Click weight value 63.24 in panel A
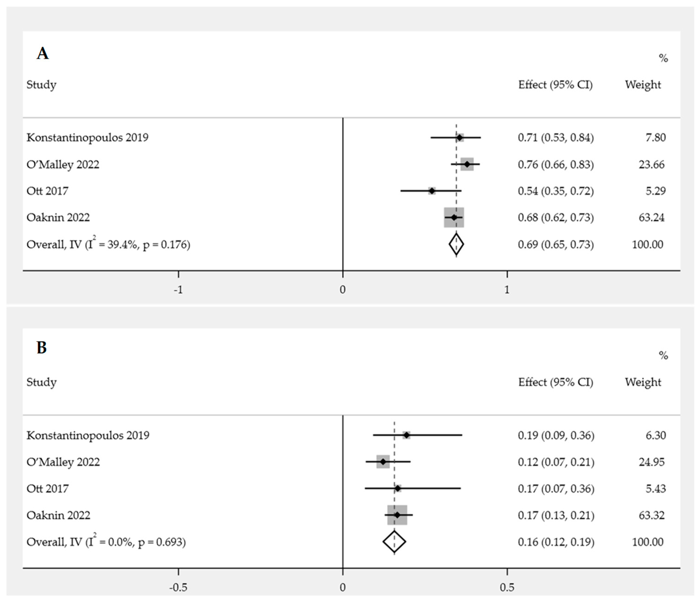 point(651,217)
